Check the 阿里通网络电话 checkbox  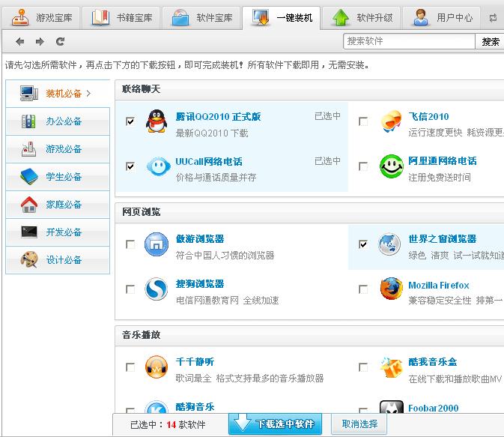coord(363,166)
